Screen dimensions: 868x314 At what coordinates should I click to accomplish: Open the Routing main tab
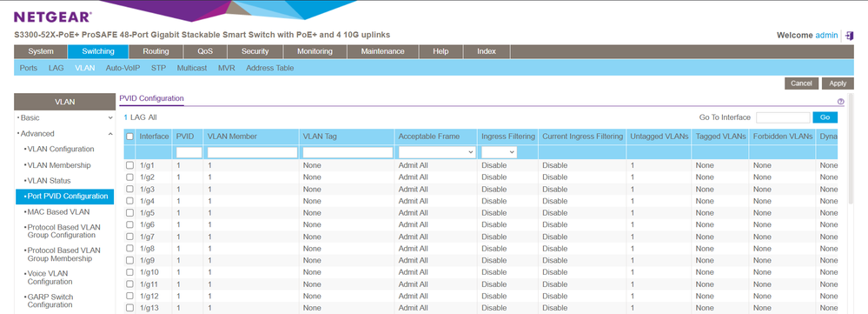point(156,51)
